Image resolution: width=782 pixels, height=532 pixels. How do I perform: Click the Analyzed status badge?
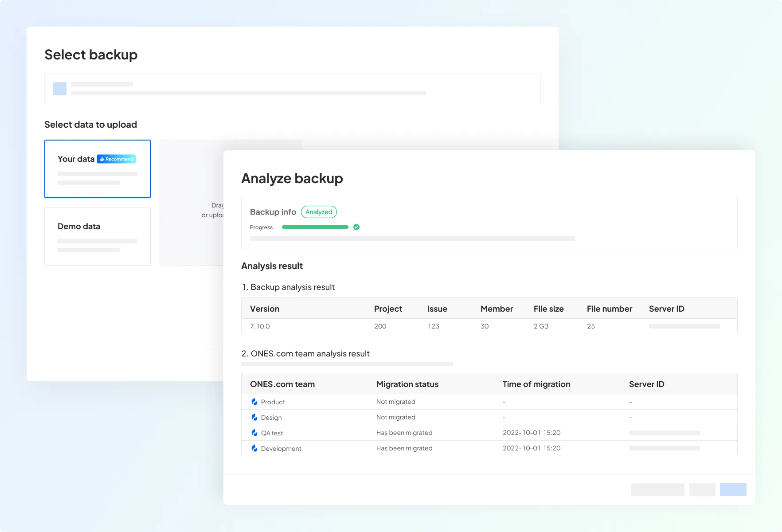[x=319, y=212]
